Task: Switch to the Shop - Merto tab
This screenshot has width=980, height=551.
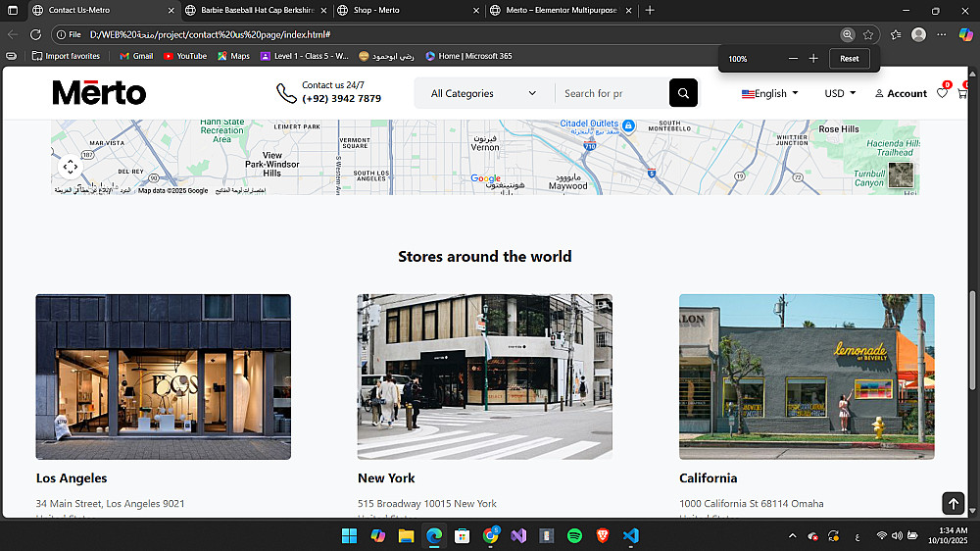Action: 402,10
